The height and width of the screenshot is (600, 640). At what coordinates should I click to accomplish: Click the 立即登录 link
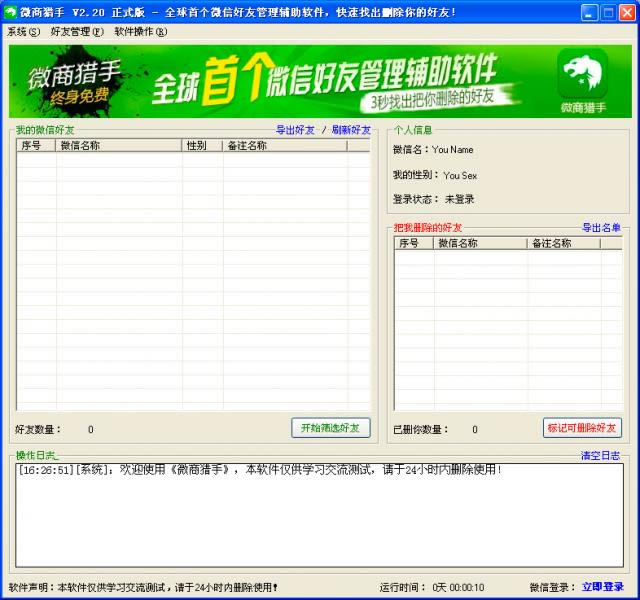coord(603,587)
